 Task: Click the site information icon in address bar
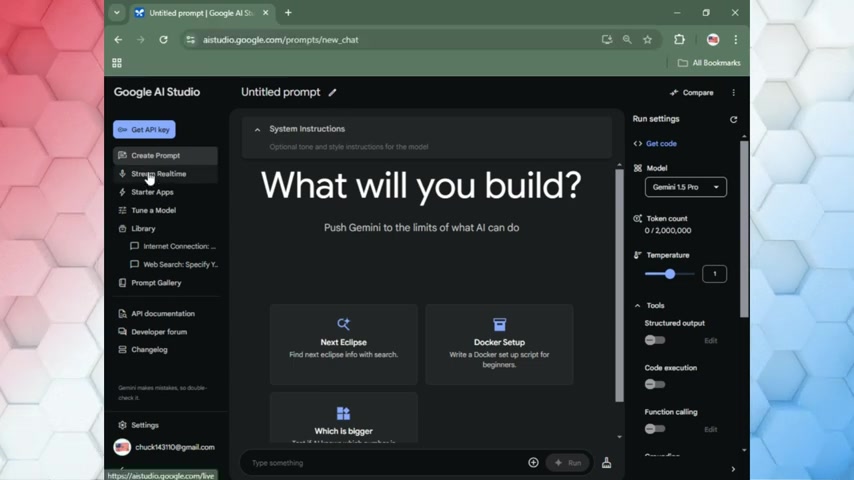[190, 40]
